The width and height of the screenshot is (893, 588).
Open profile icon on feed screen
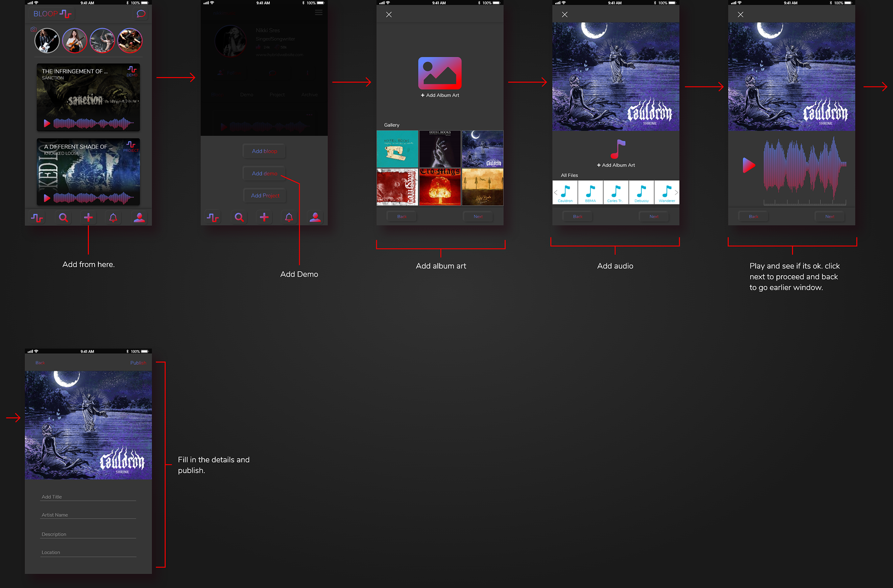pyautogui.click(x=139, y=217)
